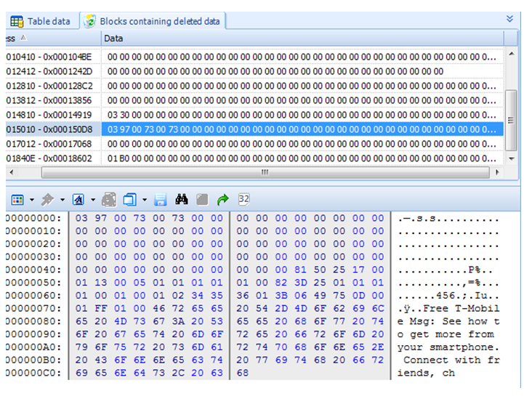Click the green go-to arrow icon
Viewport: 532px width, 396px height.
click(x=222, y=199)
